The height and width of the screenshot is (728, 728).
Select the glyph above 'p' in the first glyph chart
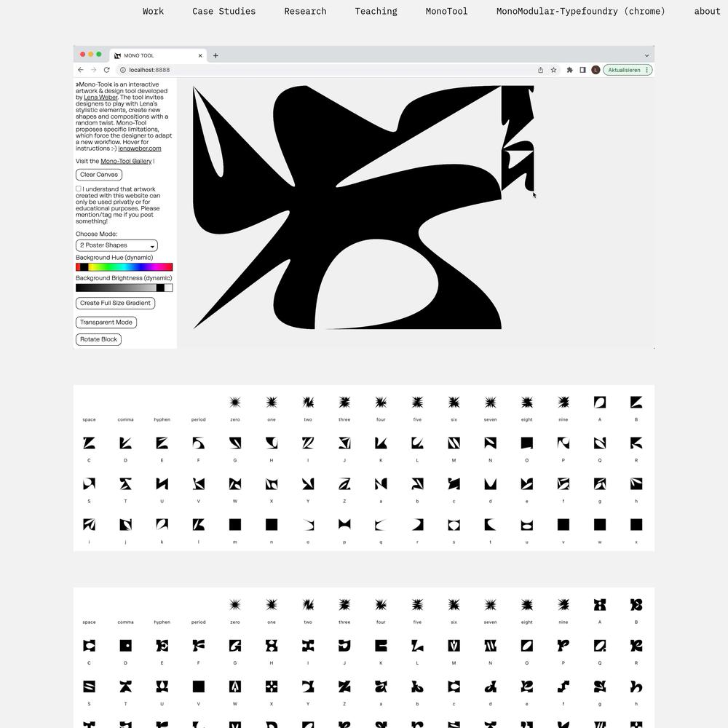tap(344, 525)
